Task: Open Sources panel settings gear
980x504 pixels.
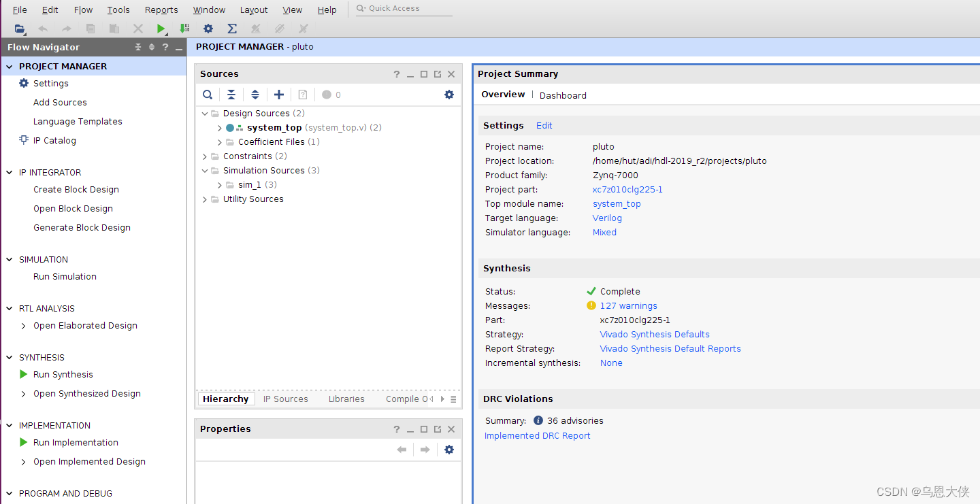Action: [x=449, y=95]
